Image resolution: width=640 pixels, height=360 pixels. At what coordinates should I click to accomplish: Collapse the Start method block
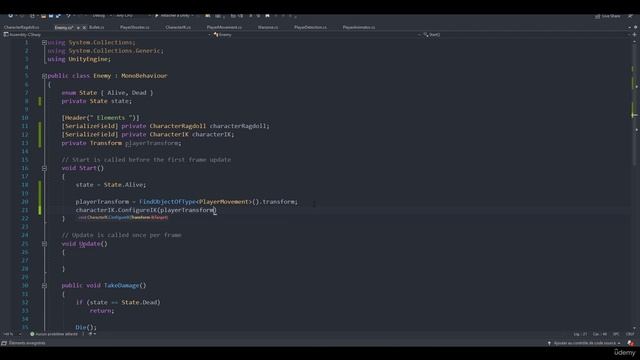coord(44,168)
